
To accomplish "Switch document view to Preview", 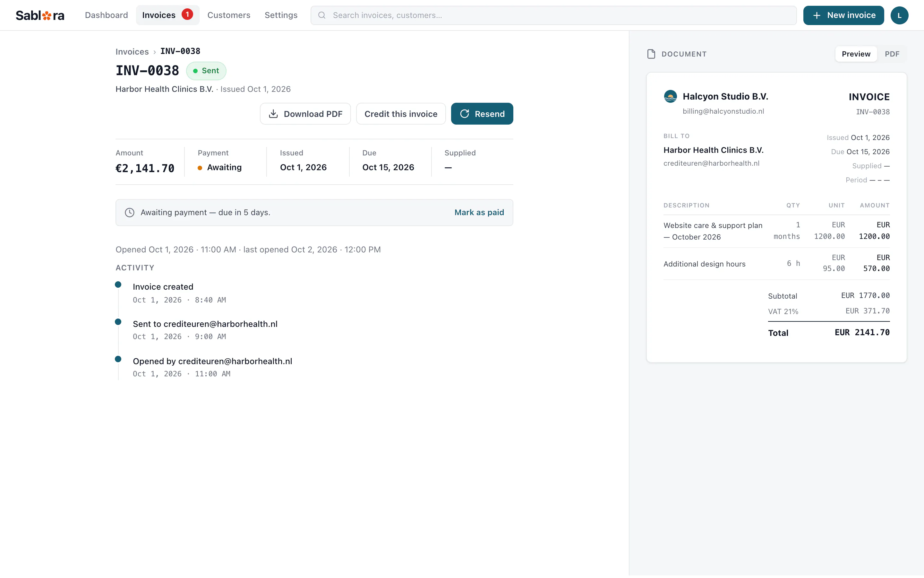I will point(856,54).
